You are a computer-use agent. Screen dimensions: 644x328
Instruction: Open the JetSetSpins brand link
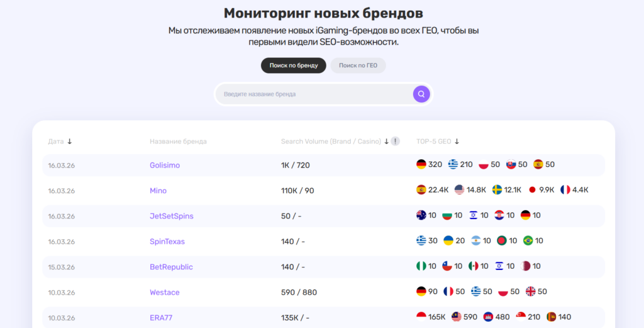(x=172, y=216)
